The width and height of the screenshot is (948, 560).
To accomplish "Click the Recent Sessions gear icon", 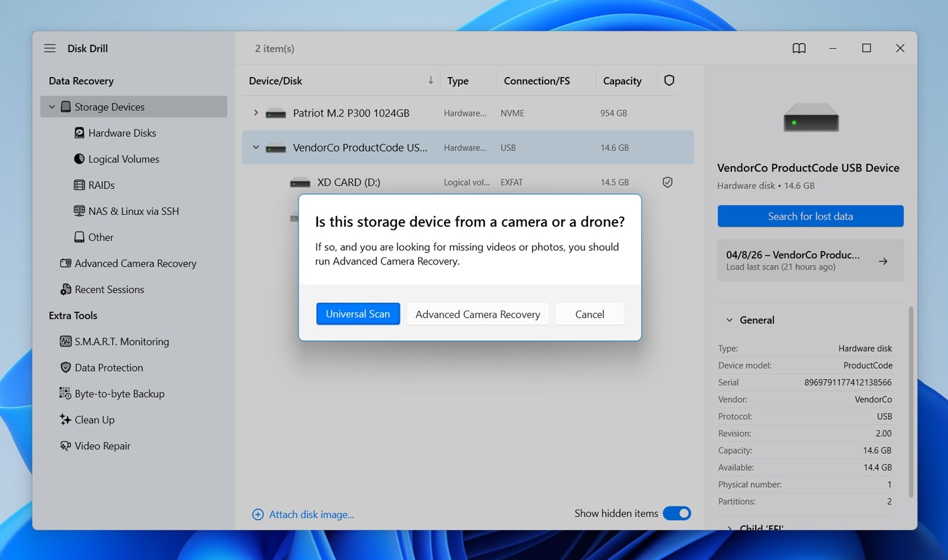I will [x=66, y=290].
